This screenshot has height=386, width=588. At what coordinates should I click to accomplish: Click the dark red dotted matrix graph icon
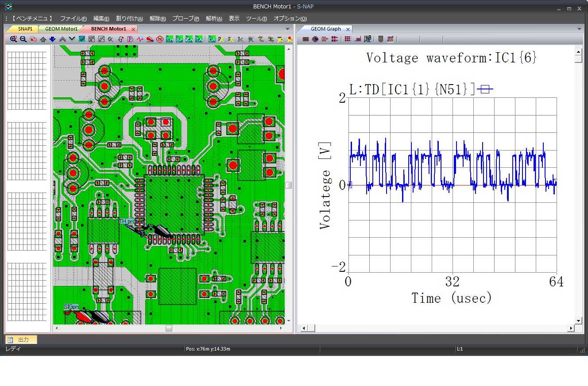tap(348, 39)
